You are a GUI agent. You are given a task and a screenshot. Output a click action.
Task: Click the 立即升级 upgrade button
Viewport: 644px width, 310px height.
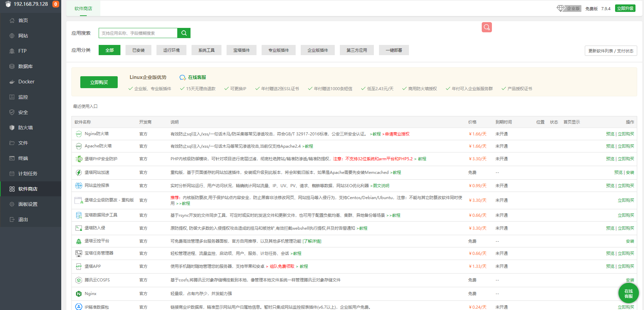pos(625,9)
